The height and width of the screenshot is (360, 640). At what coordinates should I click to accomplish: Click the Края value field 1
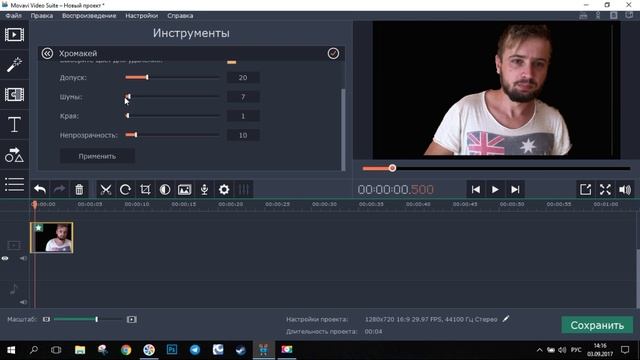pos(243,116)
